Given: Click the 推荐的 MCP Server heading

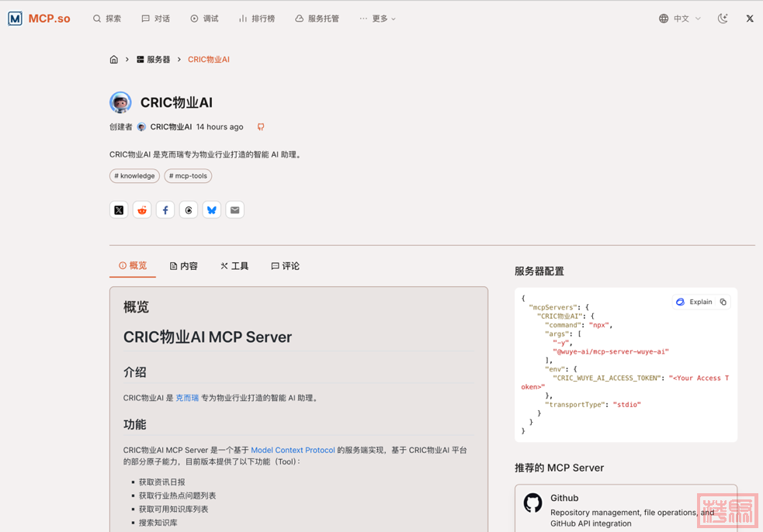Looking at the screenshot, I should coord(559,468).
